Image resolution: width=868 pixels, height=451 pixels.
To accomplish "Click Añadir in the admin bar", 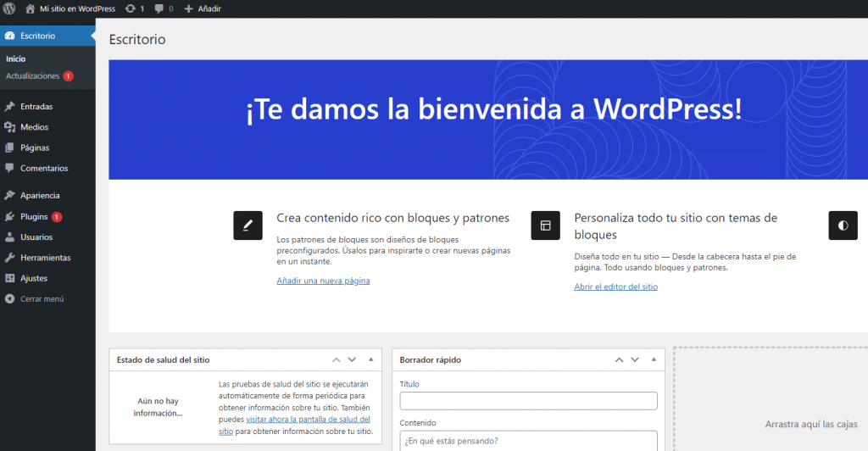I will [209, 8].
